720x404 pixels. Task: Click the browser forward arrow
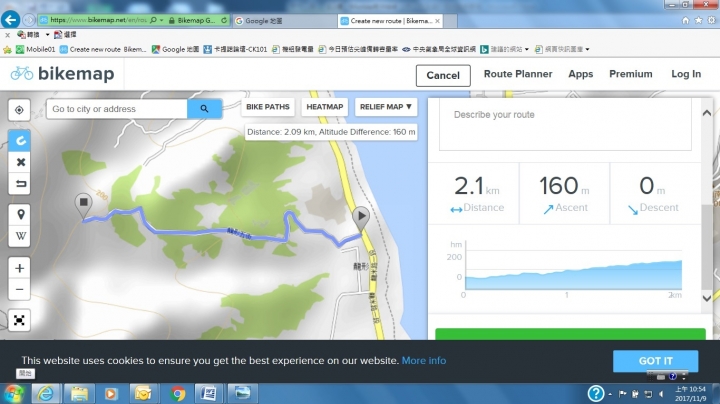(x=28, y=20)
